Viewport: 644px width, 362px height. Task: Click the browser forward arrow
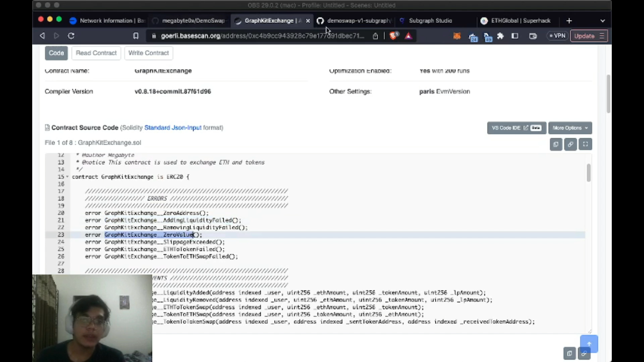point(56,36)
